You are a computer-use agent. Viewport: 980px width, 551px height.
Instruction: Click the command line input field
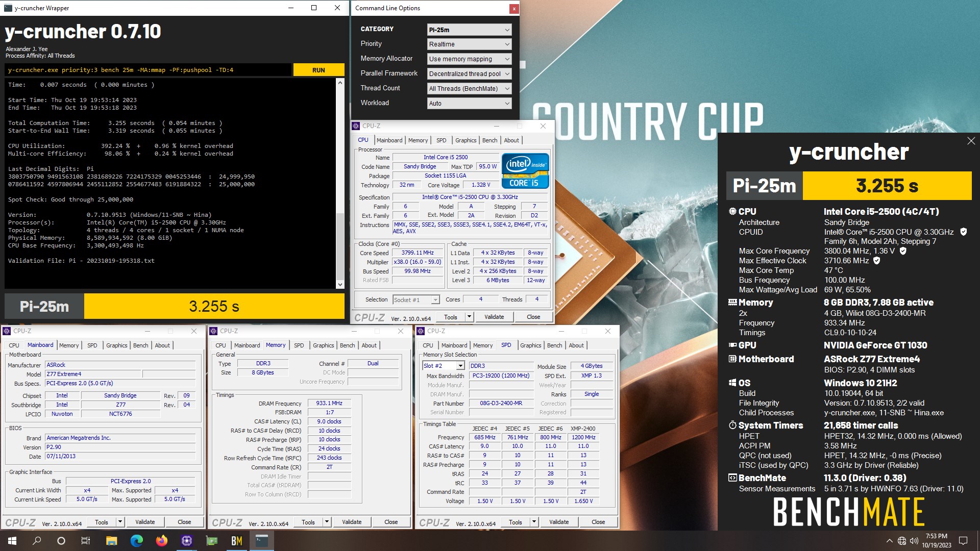pos(148,70)
